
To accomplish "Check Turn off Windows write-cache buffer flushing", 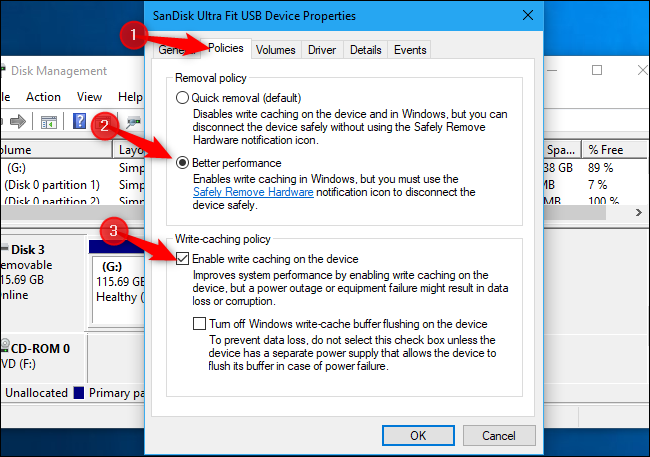I will (x=199, y=323).
